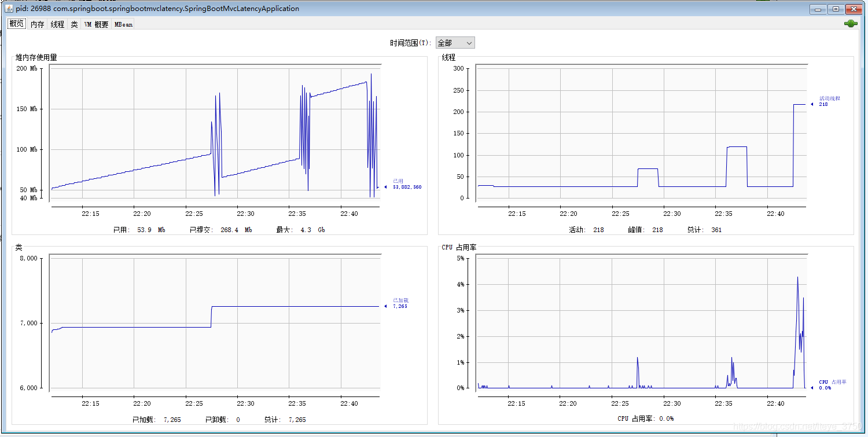Viewport: 868px width, 437px height.
Task: Click the 堆内存使用量 chart title
Action: (36, 57)
